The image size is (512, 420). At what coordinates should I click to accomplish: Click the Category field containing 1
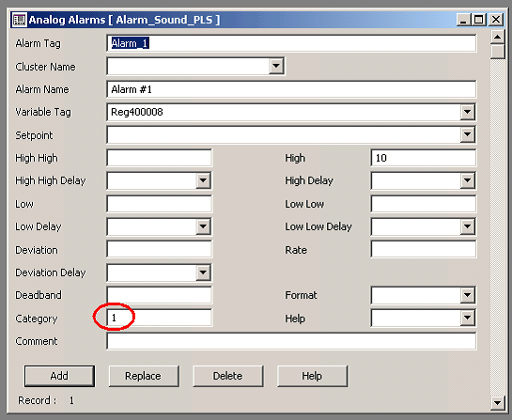[159, 318]
